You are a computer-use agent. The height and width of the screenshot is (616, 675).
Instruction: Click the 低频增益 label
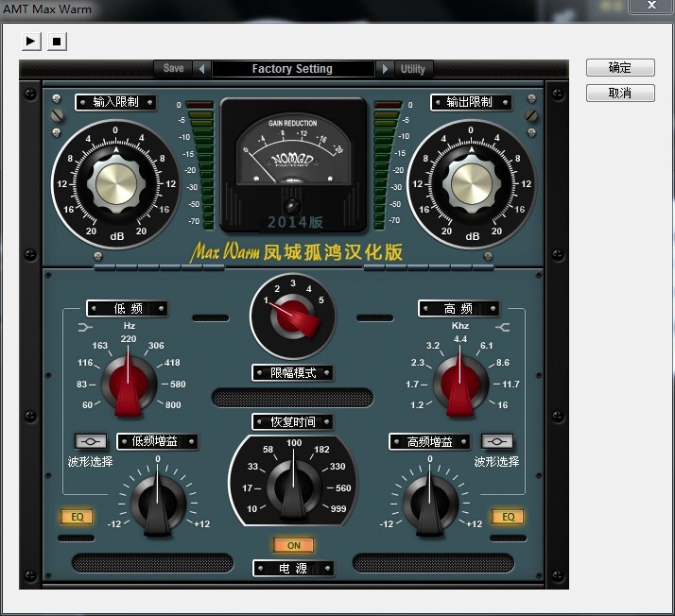click(x=158, y=441)
